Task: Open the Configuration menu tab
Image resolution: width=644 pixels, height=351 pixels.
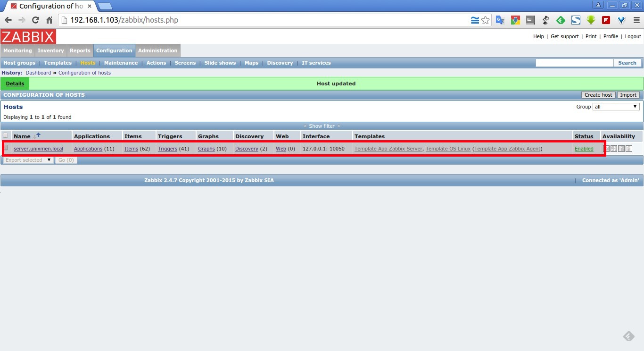Action: (x=114, y=50)
